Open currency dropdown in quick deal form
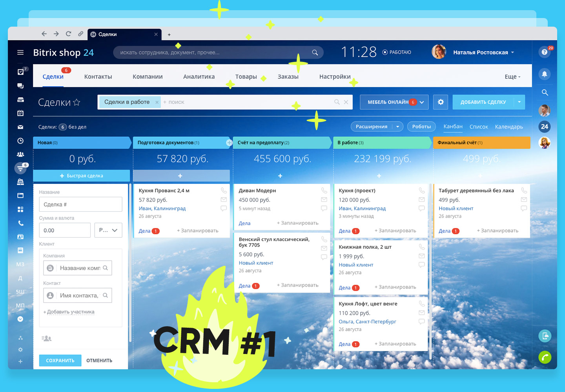 point(108,230)
